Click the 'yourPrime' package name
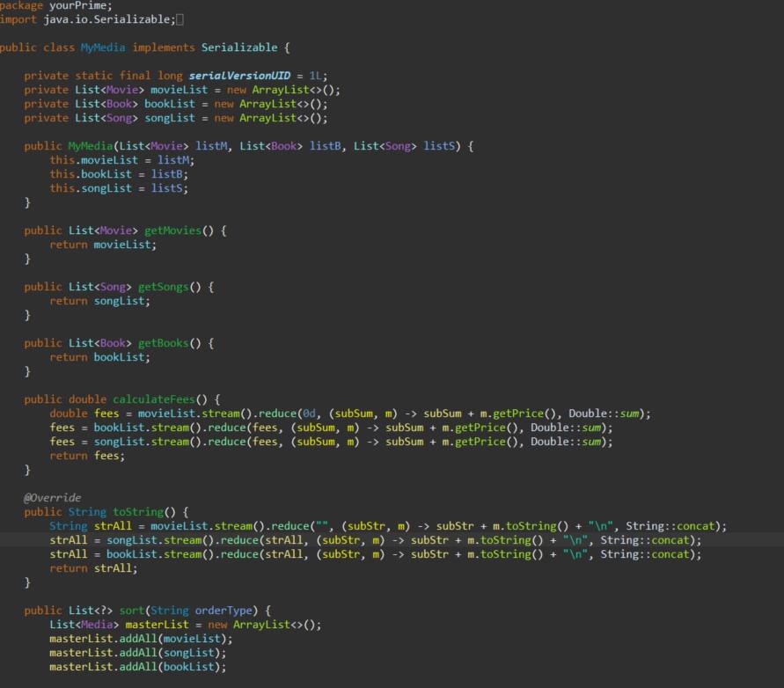Screen dimensions: 784x688 pyautogui.click(x=77, y=5)
